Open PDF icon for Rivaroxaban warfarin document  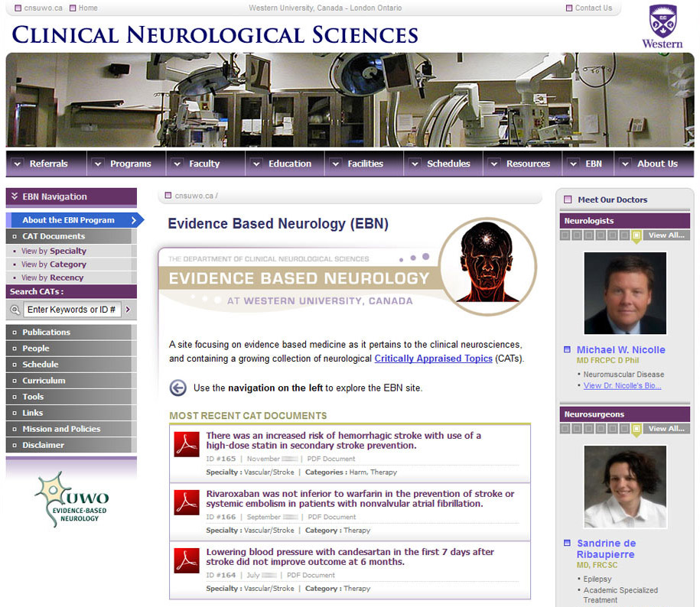click(187, 502)
